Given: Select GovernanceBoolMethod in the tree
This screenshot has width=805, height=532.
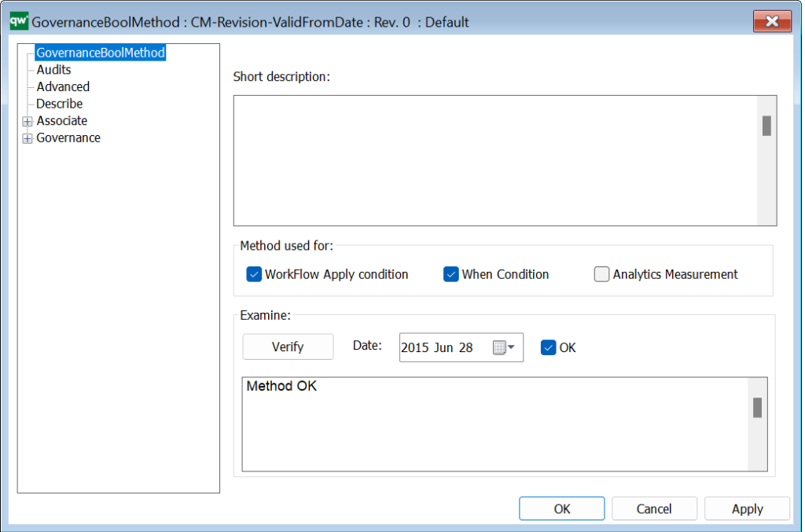Looking at the screenshot, I should pyautogui.click(x=101, y=53).
